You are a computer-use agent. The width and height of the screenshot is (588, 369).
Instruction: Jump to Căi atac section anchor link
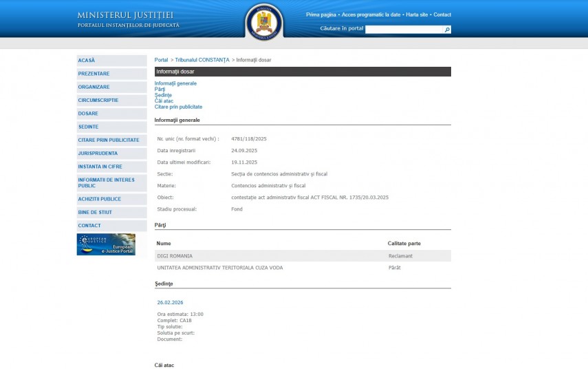(164, 101)
